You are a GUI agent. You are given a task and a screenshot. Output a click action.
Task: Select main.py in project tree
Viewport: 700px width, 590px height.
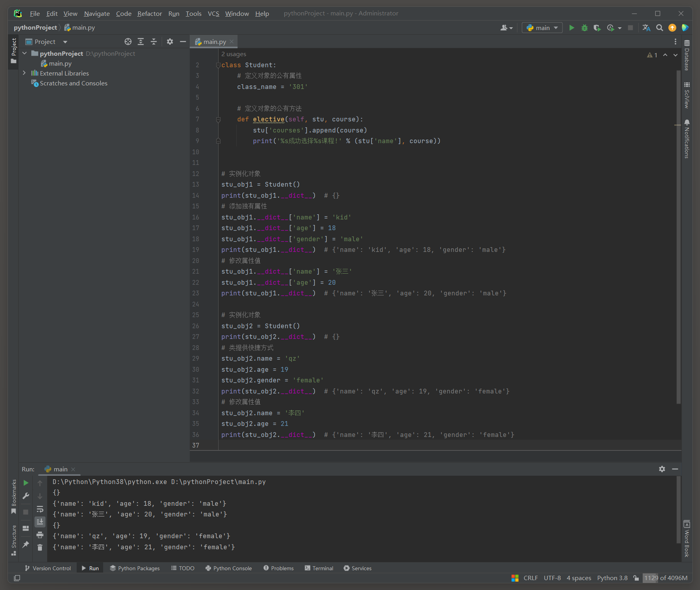pyautogui.click(x=56, y=63)
